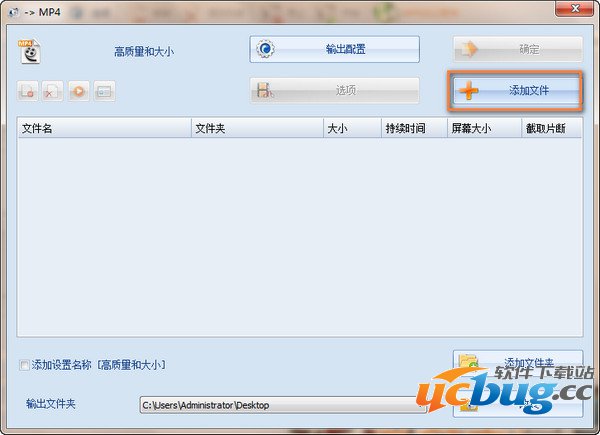Close the MP4 dialog window
The image size is (600, 435).
575,8
